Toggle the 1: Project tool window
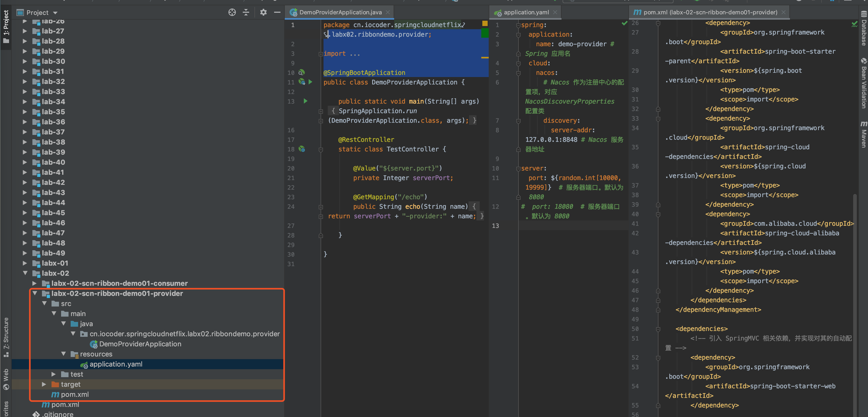 click(x=6, y=27)
